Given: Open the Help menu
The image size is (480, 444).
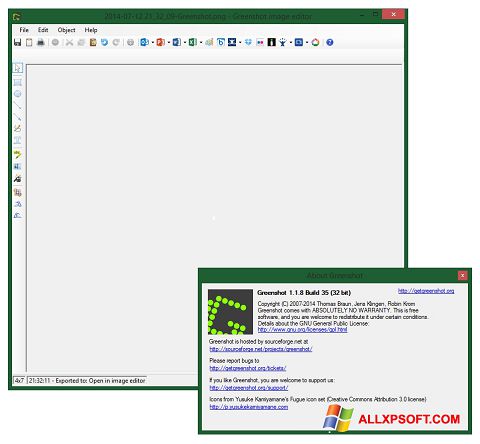Looking at the screenshot, I should pyautogui.click(x=91, y=30).
